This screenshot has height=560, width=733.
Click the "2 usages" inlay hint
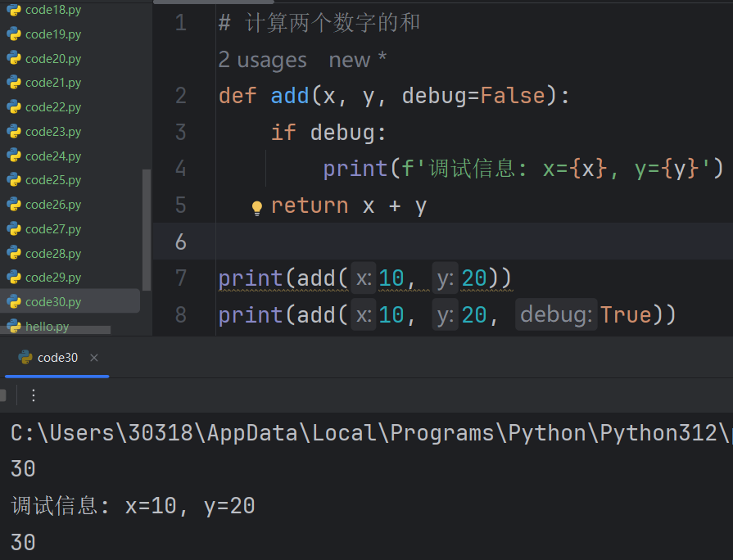pyautogui.click(x=262, y=60)
